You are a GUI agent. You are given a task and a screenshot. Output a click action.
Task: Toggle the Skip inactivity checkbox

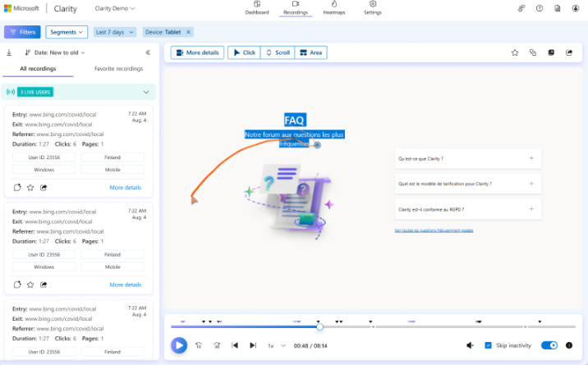[x=489, y=346]
